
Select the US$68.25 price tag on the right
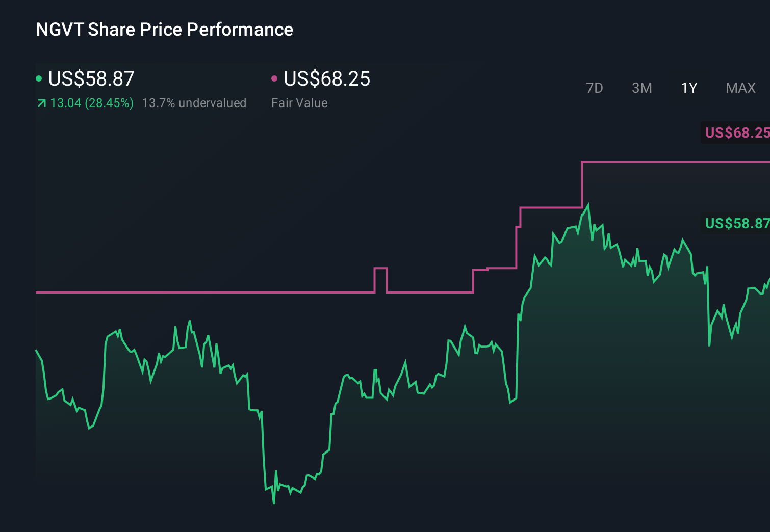736,133
